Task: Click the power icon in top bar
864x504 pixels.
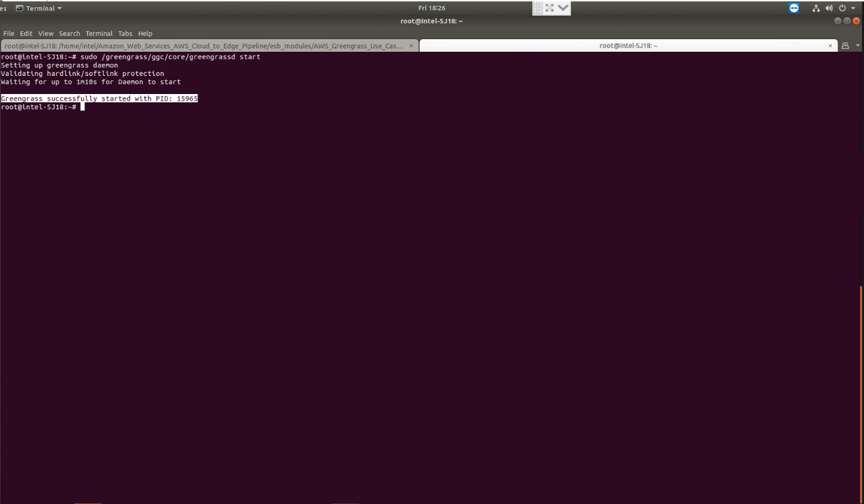Action: 842,8
